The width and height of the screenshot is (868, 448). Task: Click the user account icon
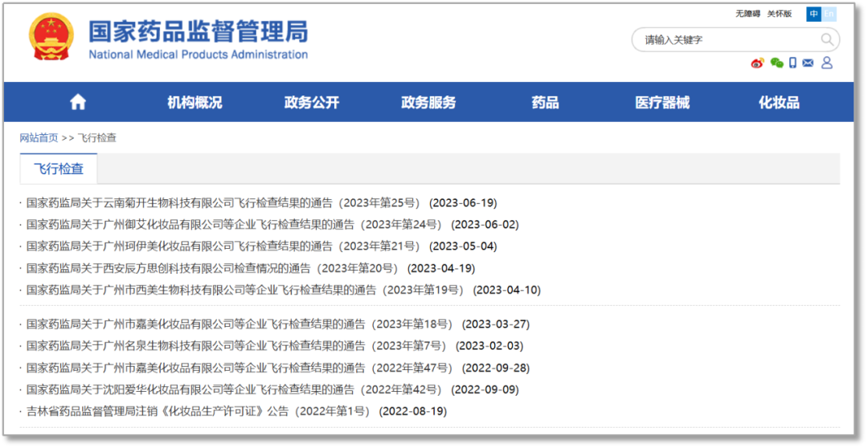pyautogui.click(x=827, y=63)
